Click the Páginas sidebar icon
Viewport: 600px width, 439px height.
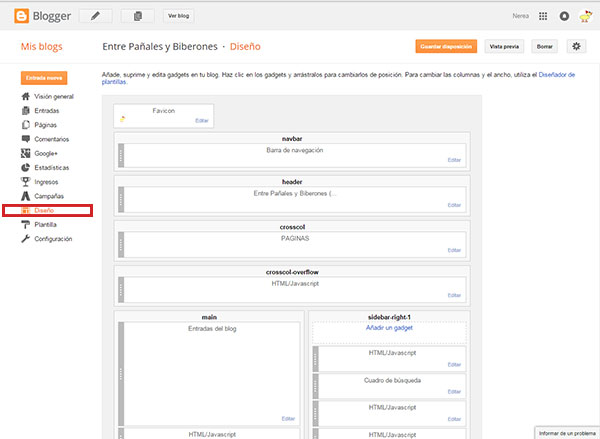click(x=26, y=125)
